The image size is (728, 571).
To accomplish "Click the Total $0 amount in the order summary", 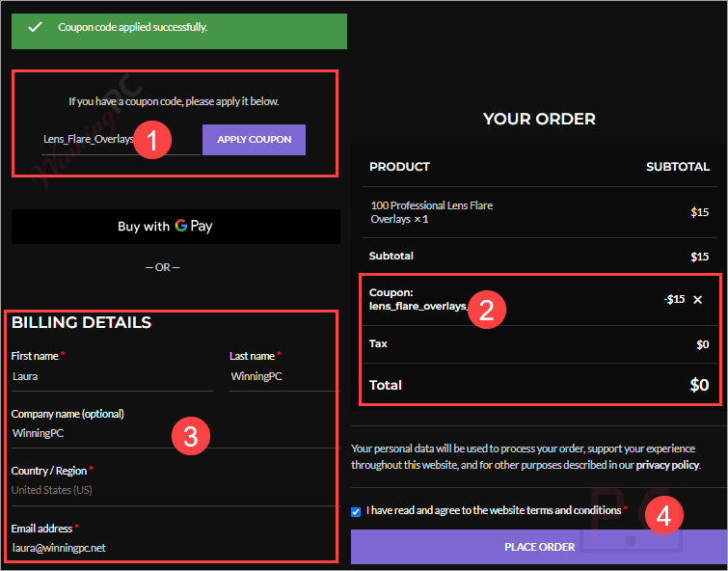I will click(x=698, y=385).
